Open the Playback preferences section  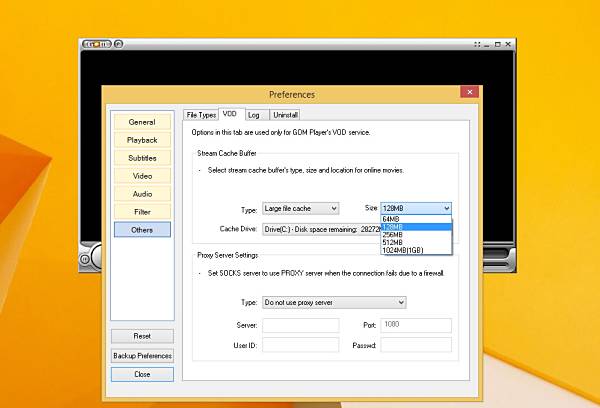(142, 140)
